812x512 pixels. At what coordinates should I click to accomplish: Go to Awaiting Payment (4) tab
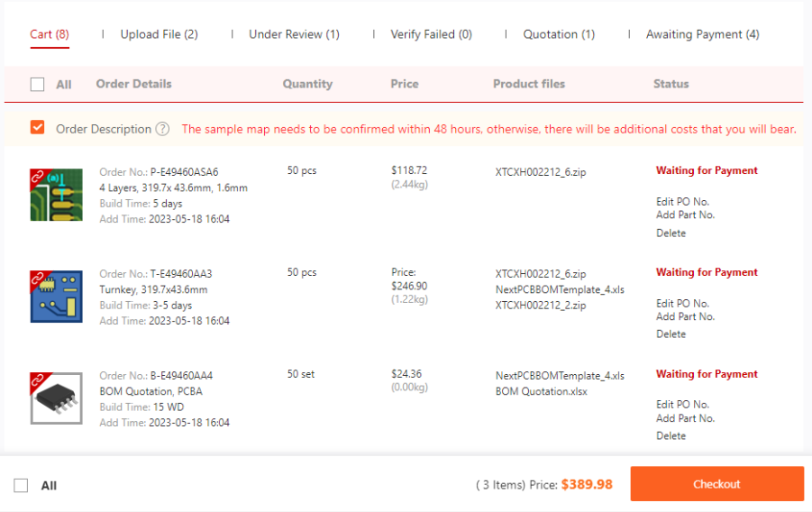pyautogui.click(x=702, y=34)
